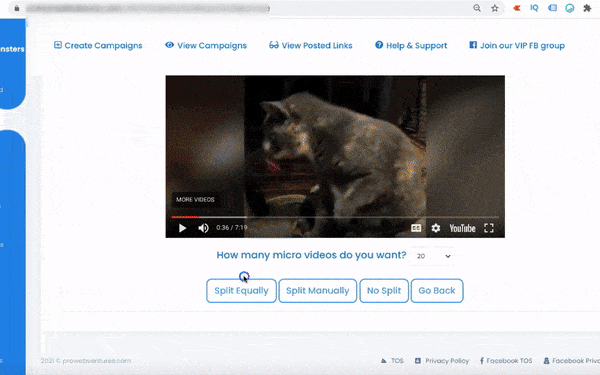Screen dimensions: 600x375
Task: Click the question mark help icon
Action: tap(379, 45)
